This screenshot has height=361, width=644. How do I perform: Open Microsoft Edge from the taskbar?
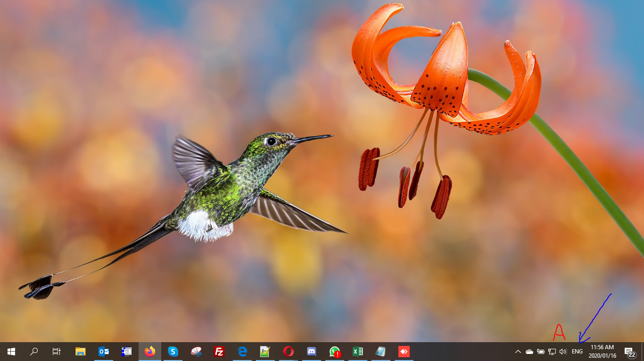pyautogui.click(x=242, y=352)
